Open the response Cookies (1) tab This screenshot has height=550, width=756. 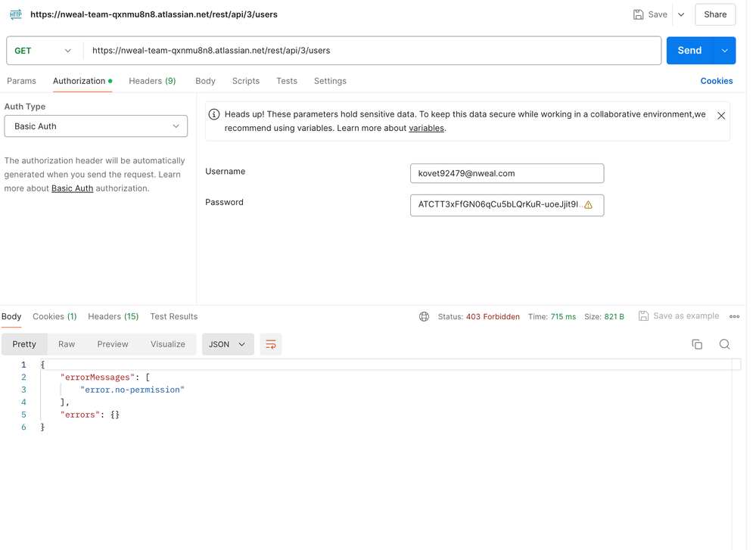coord(54,317)
